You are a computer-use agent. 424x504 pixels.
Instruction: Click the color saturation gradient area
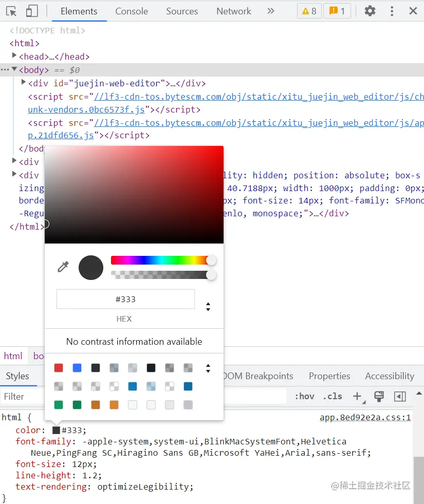click(134, 195)
